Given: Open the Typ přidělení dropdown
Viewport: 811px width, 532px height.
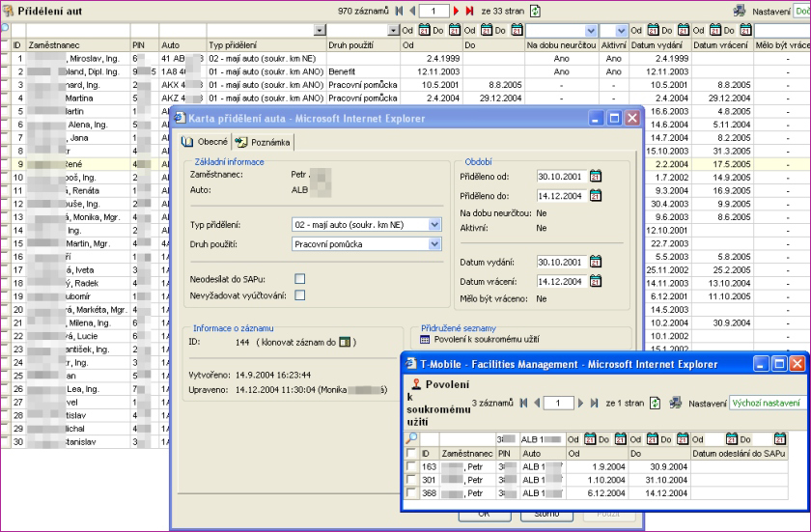Looking at the screenshot, I should tap(433, 225).
